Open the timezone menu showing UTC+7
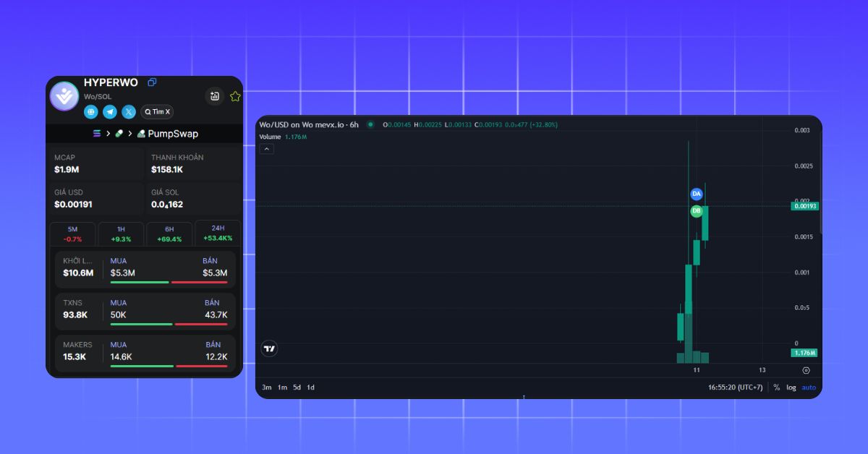 point(735,387)
